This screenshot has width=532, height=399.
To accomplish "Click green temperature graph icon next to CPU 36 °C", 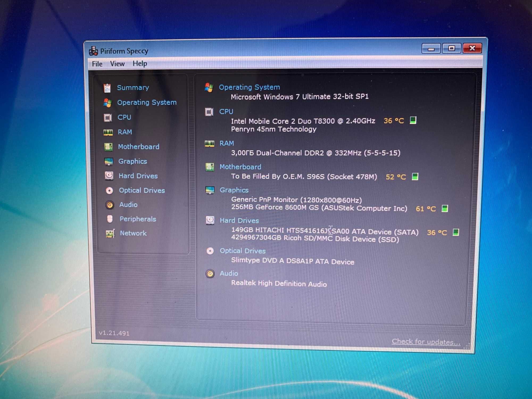I will (x=413, y=120).
